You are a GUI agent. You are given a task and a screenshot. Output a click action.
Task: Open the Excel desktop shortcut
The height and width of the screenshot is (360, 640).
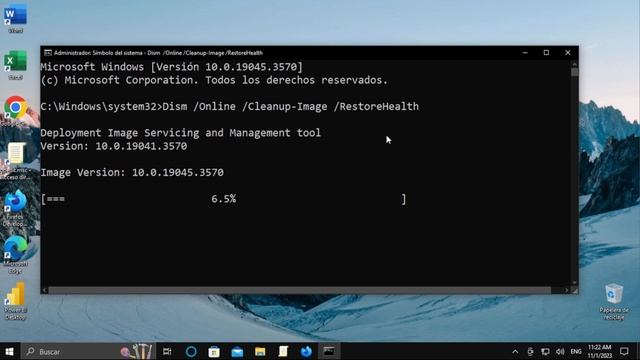pyautogui.click(x=16, y=64)
